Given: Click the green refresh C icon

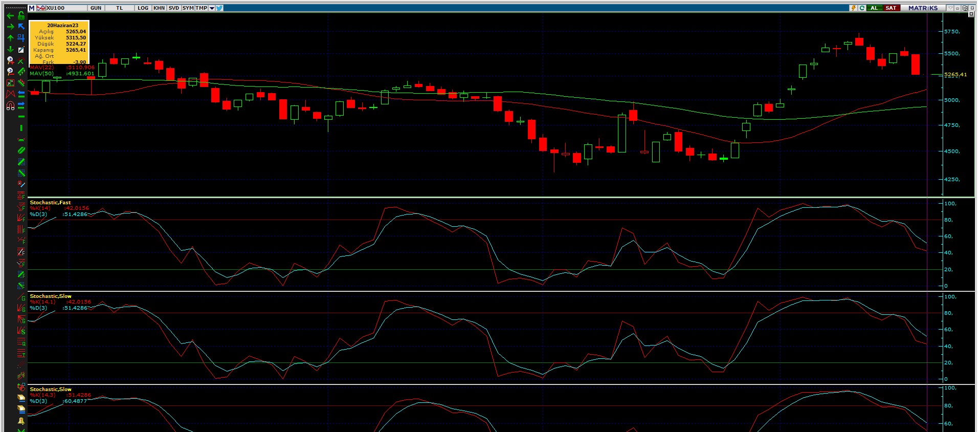Looking at the screenshot, I should tap(862, 8).
